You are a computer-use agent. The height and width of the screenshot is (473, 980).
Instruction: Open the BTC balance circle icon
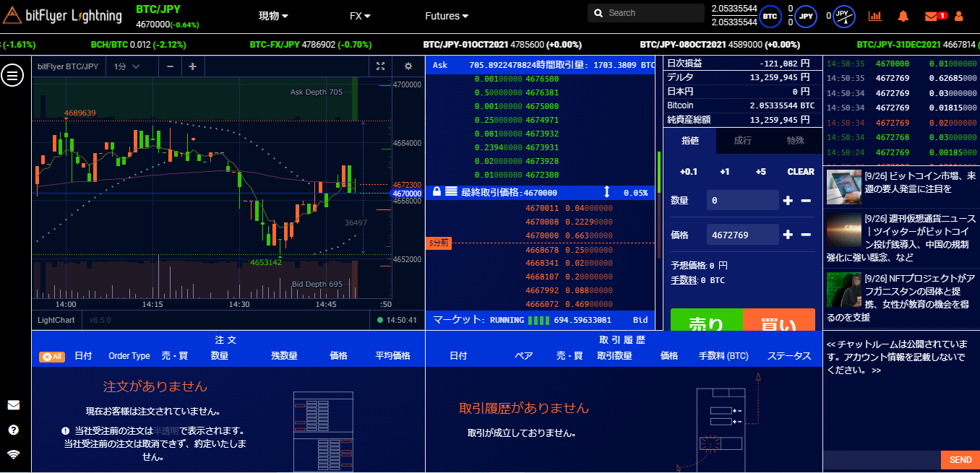(x=770, y=15)
